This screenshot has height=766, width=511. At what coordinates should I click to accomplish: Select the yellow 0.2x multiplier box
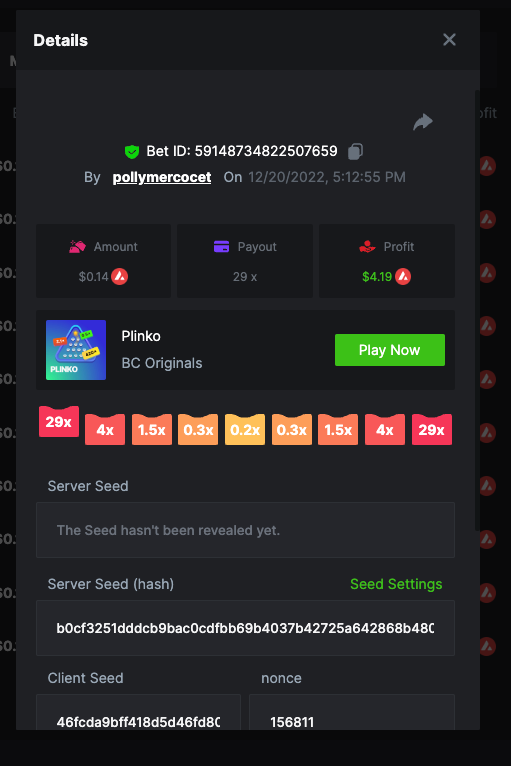[245, 429]
